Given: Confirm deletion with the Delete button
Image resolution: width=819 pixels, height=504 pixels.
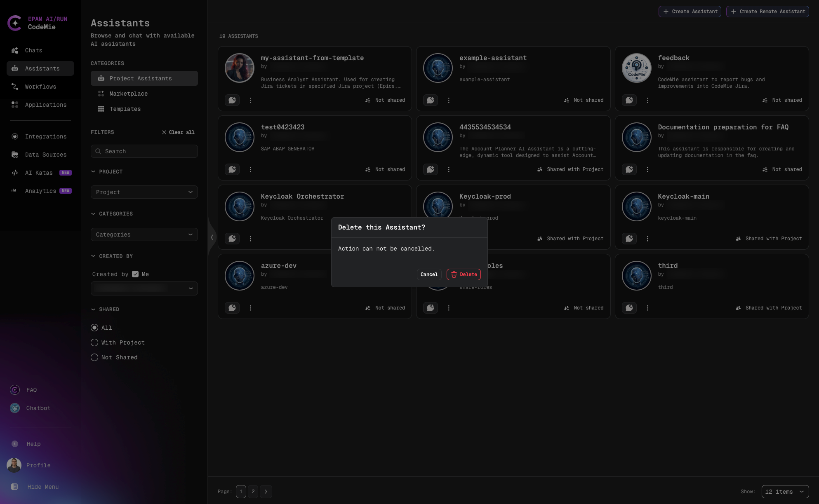Looking at the screenshot, I should (464, 274).
